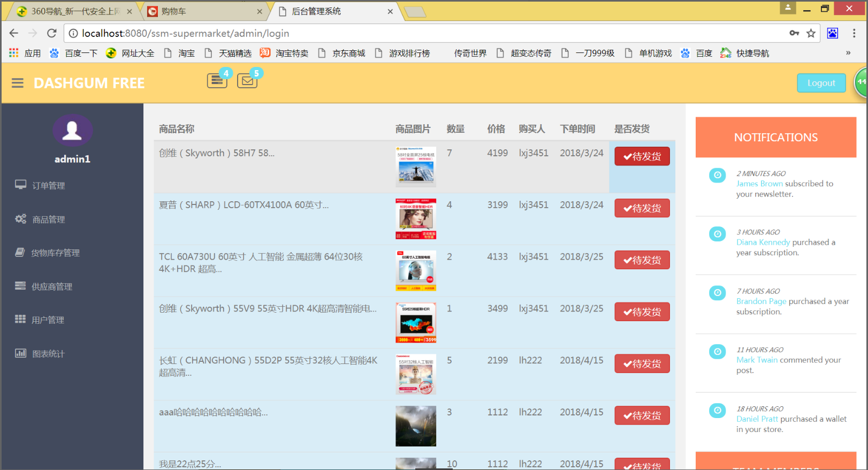
Task: Open James Brown notification link
Action: (759, 184)
